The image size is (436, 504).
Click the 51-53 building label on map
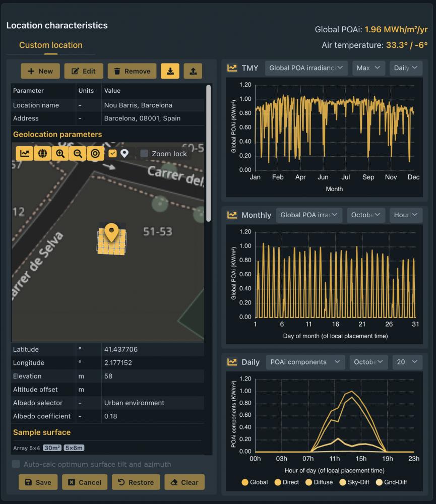tap(158, 231)
